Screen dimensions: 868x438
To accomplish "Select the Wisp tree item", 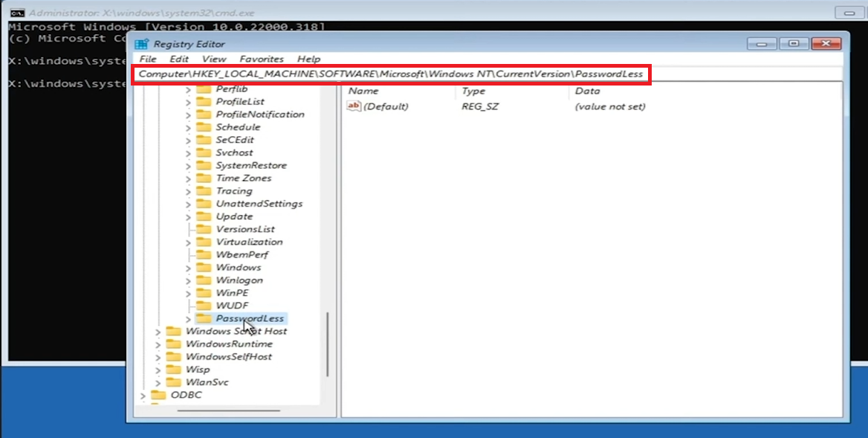I will coord(198,370).
